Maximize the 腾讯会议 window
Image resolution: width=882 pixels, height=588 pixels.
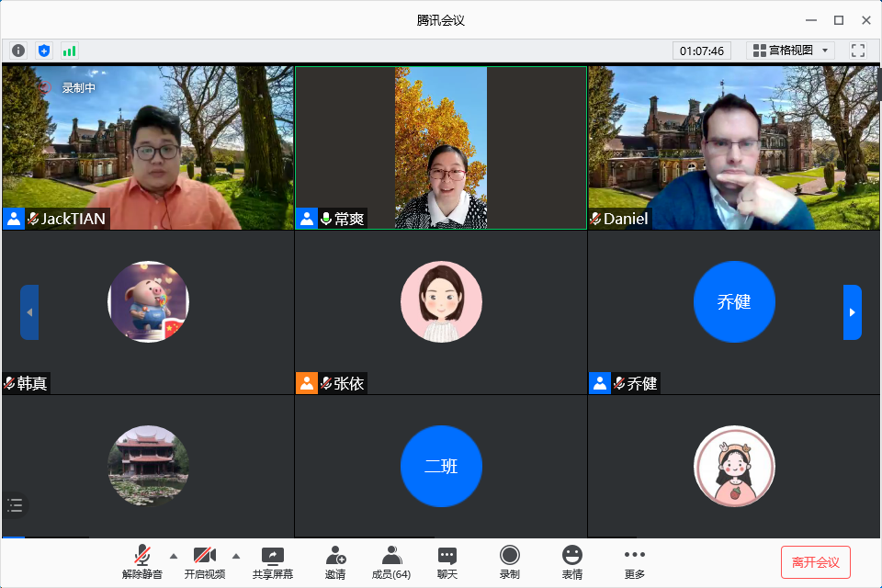[x=839, y=20]
